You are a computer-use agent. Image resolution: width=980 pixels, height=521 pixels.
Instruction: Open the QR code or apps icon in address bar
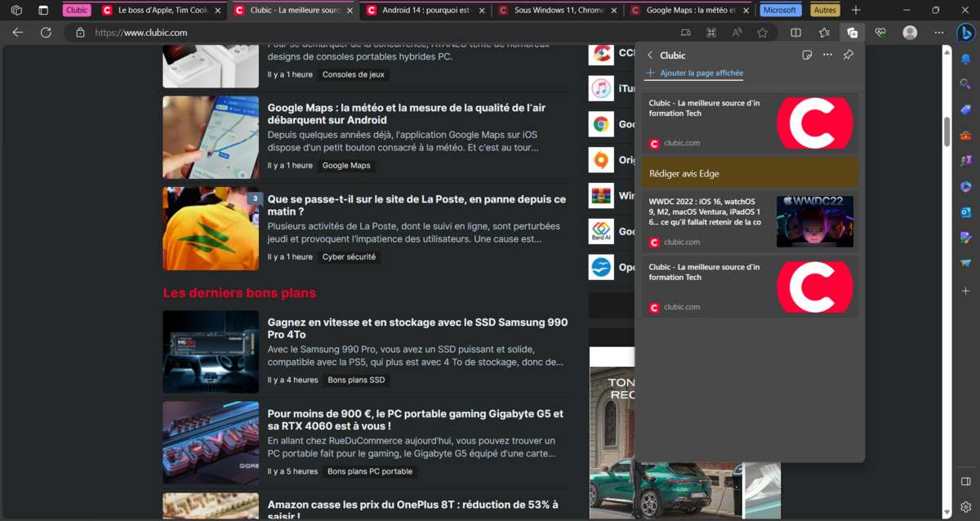pyautogui.click(x=711, y=33)
